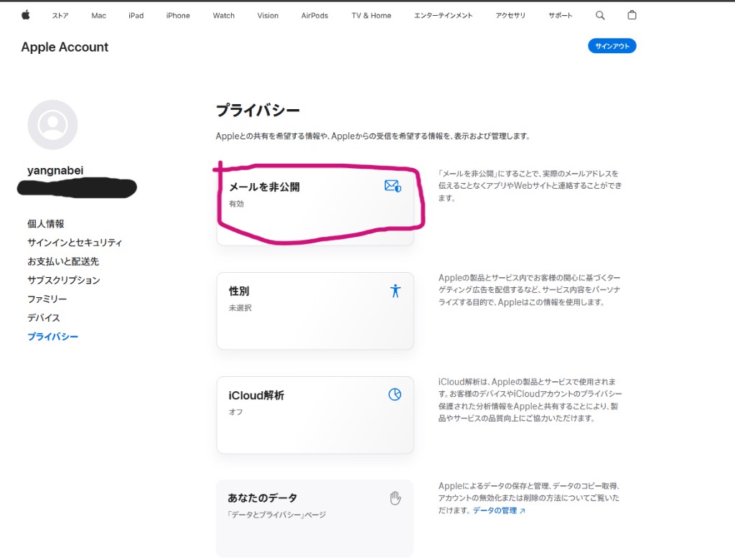The image size is (735, 560).
Task: Open the エンターテインメント menu item
Action: 444,16
